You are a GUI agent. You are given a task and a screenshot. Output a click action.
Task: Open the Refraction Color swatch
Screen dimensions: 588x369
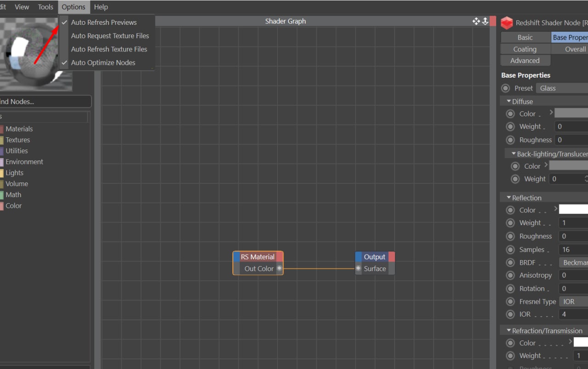pos(581,342)
